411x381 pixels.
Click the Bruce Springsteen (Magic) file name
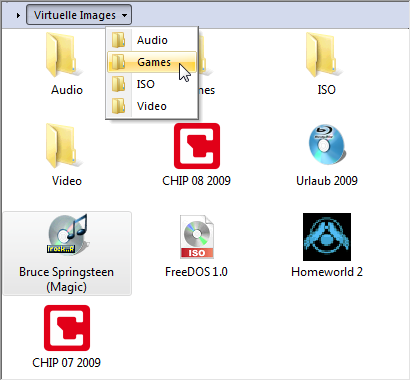pyautogui.click(x=66, y=279)
